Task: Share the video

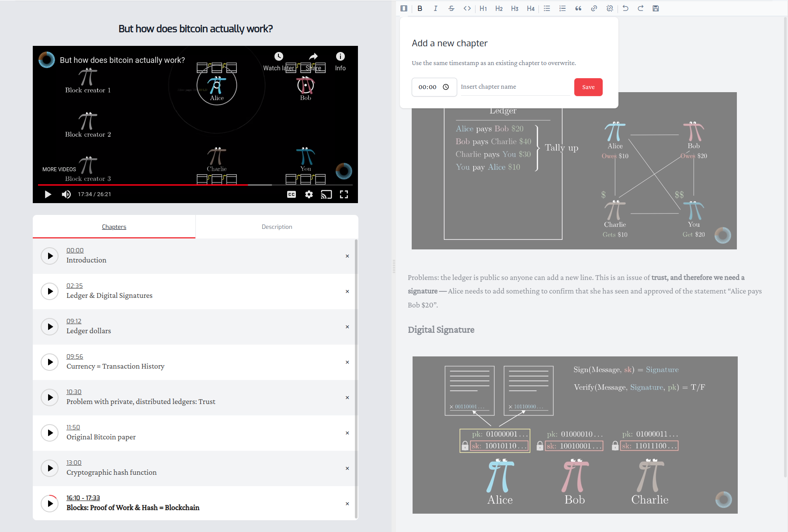Action: point(313,62)
